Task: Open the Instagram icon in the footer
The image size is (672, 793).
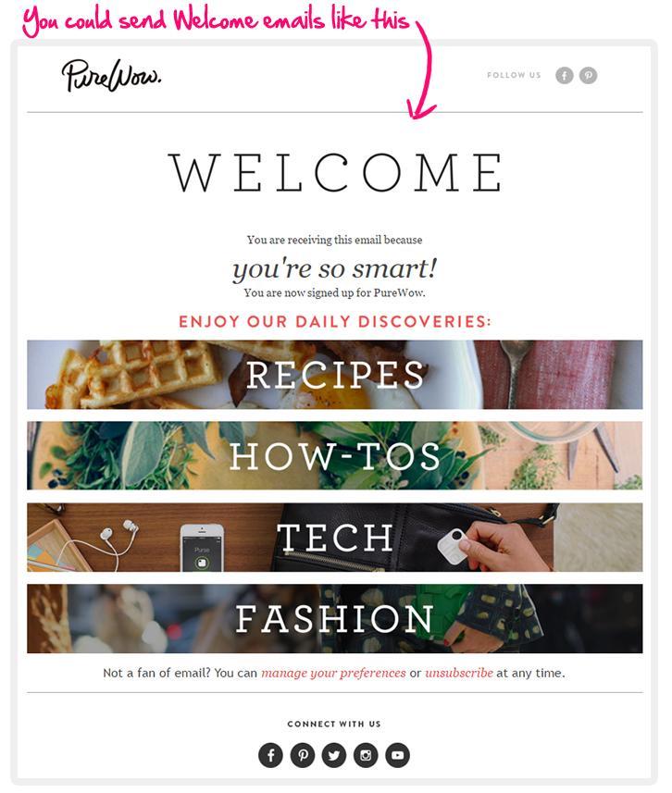Action: coord(366,755)
